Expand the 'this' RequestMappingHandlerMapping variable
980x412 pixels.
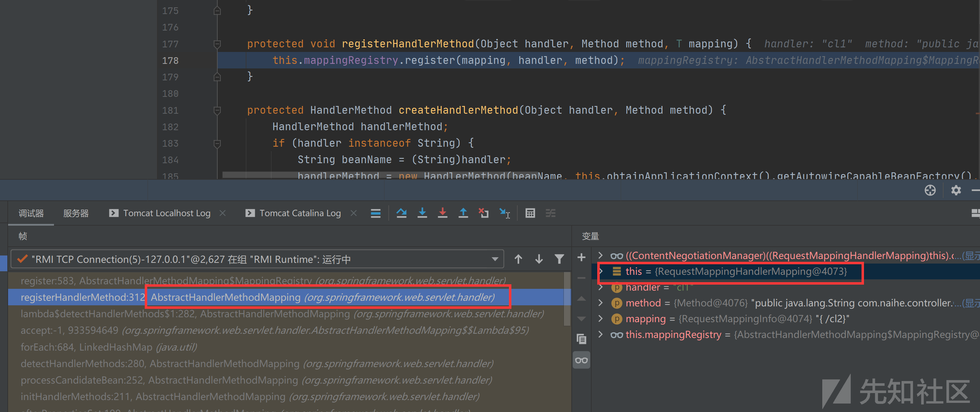click(601, 272)
